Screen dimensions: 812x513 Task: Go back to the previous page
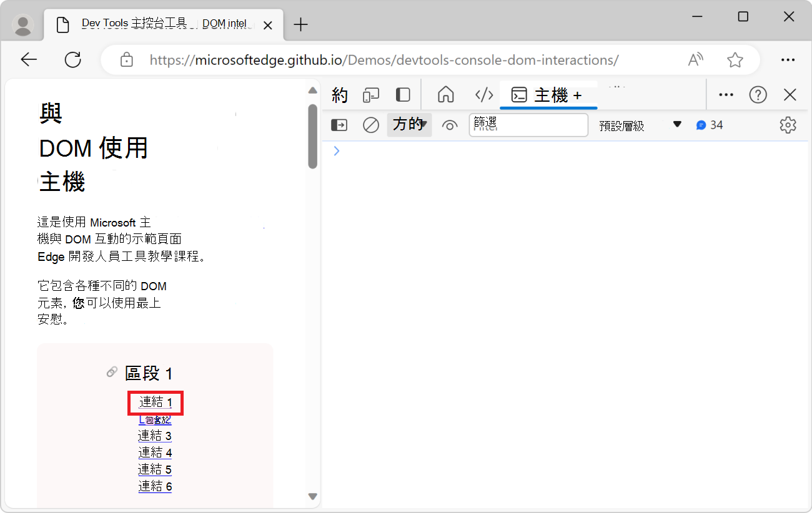pos(29,60)
